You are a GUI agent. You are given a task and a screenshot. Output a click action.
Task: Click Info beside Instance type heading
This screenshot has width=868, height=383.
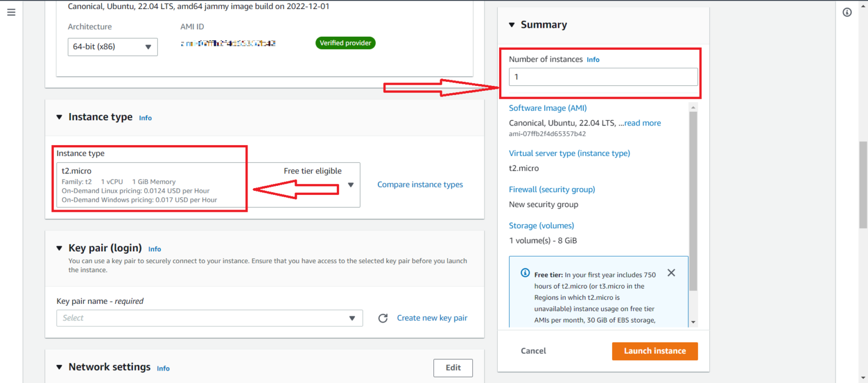click(145, 117)
